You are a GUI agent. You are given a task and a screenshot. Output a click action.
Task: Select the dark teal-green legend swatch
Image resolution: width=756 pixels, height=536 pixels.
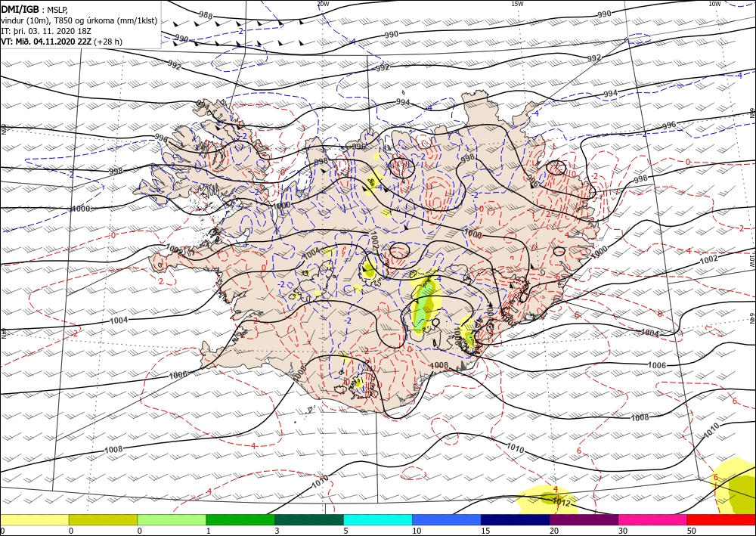309,519
